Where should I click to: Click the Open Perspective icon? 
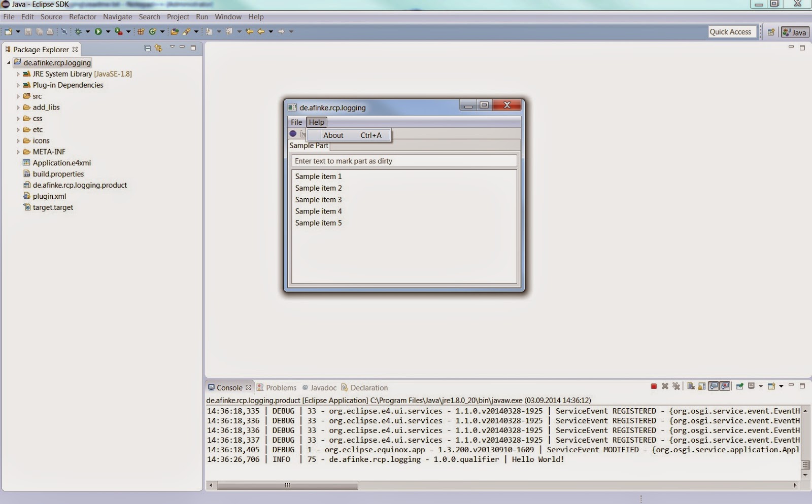(x=771, y=32)
